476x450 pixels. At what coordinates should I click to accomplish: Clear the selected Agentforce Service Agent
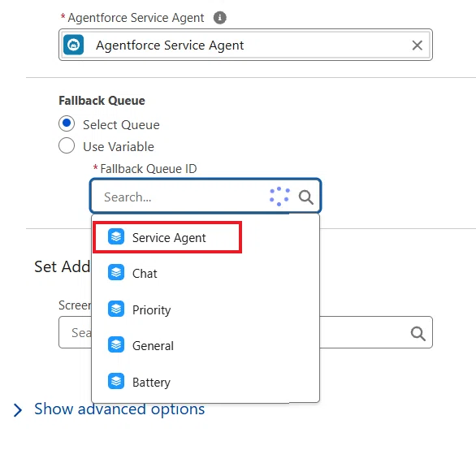[x=417, y=45]
